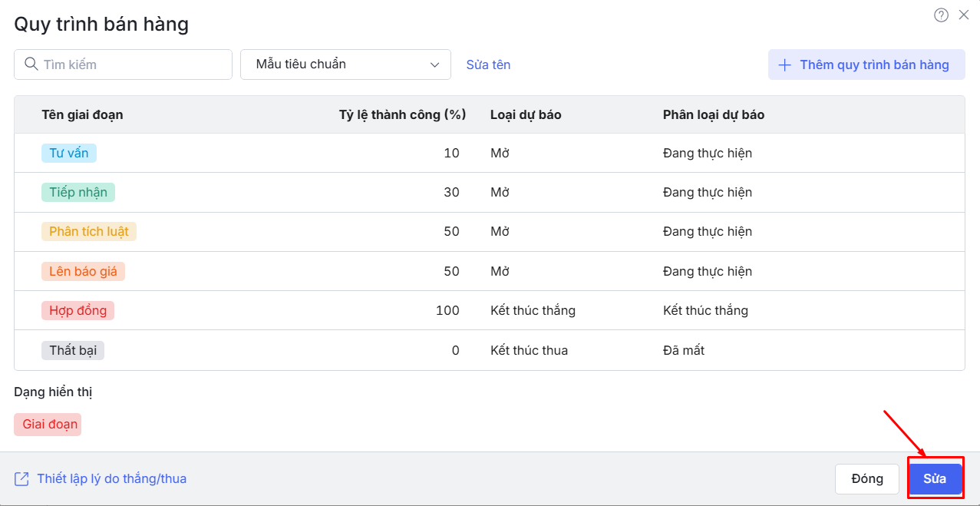Click the blue Sửa button

[935, 479]
